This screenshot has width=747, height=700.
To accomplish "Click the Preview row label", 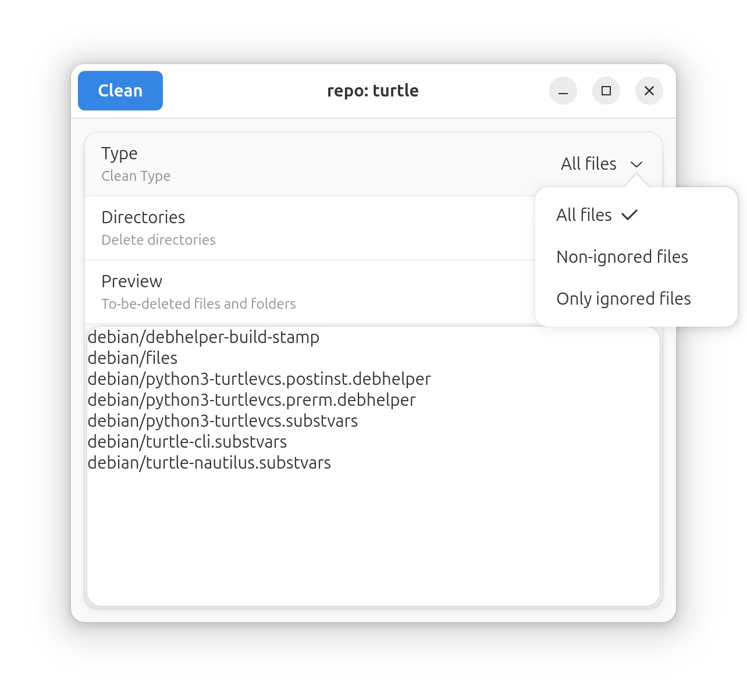I will tap(131, 281).
